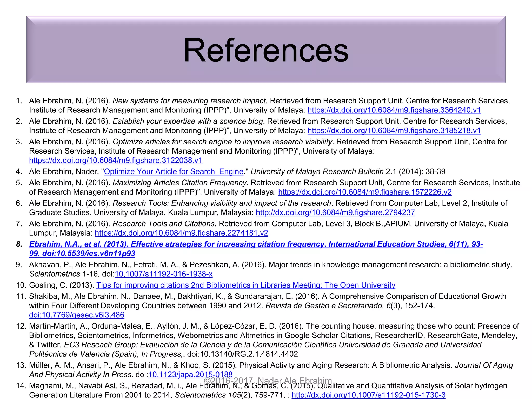
Task: Open the 10.1123/japa.2015-0188 DOI link
Action: coord(190,374)
